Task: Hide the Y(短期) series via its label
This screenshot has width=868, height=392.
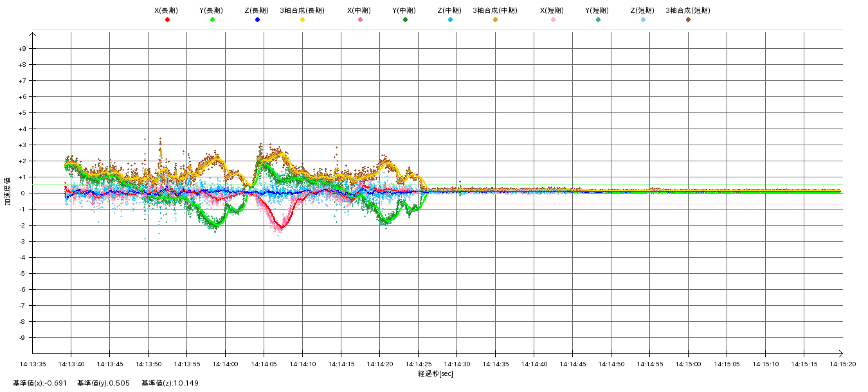Action: (x=597, y=10)
